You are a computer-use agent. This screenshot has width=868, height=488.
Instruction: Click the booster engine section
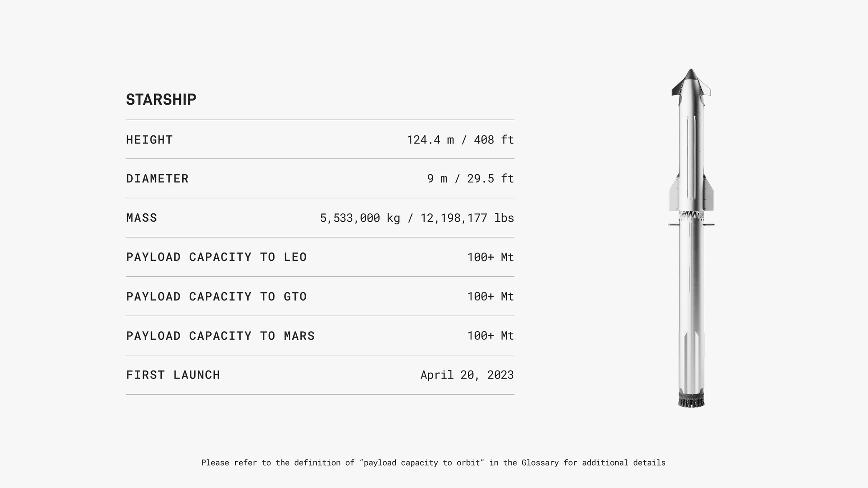pos(691,399)
